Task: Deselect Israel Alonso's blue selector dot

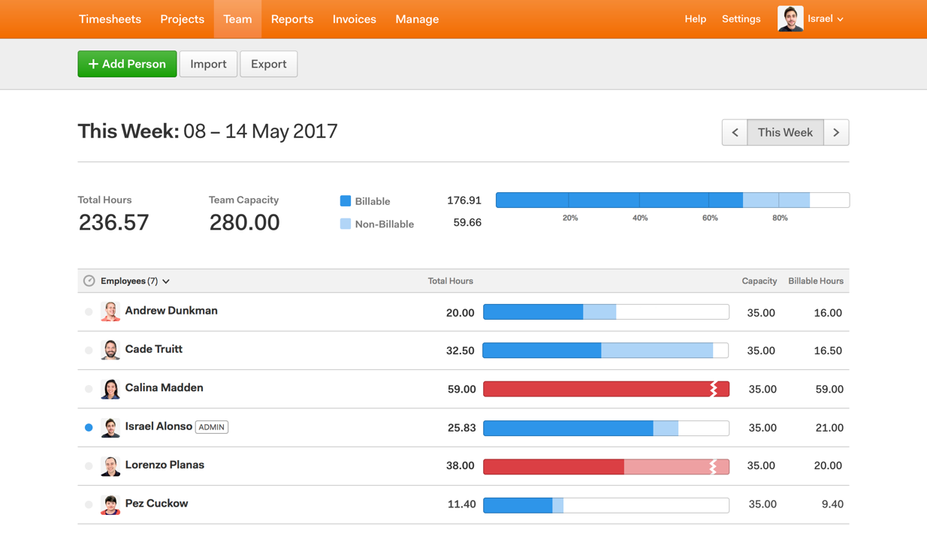Action: pyautogui.click(x=89, y=426)
